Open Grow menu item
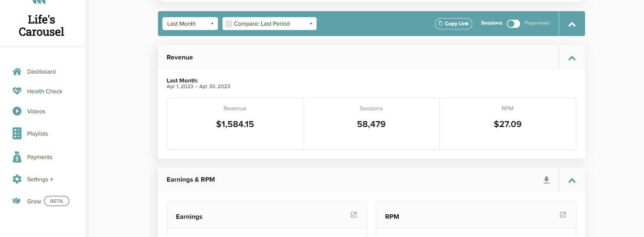This screenshot has width=644, height=237. coord(34,201)
